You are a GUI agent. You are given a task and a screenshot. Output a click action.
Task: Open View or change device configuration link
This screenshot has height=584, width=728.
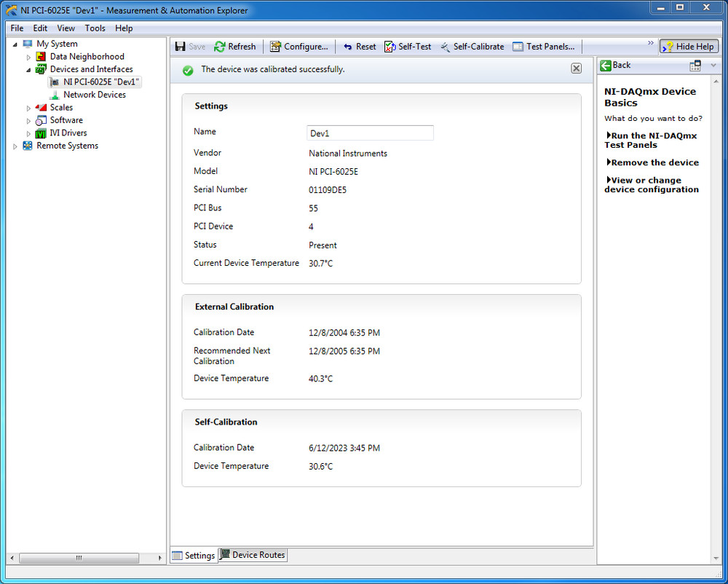point(652,185)
